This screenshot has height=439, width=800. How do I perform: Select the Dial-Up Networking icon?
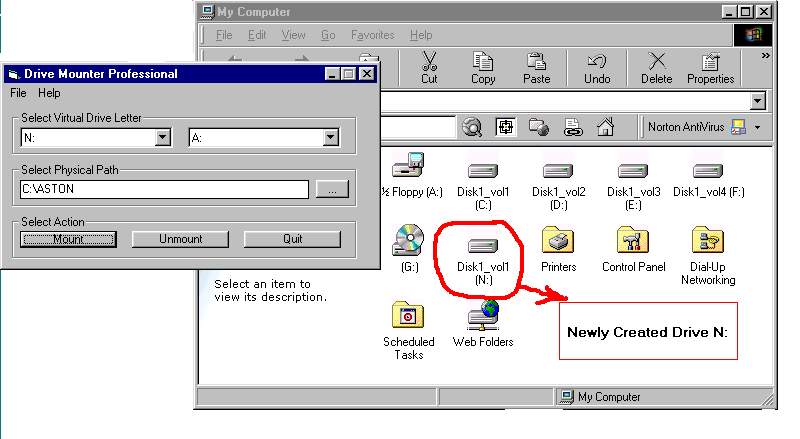(708, 239)
